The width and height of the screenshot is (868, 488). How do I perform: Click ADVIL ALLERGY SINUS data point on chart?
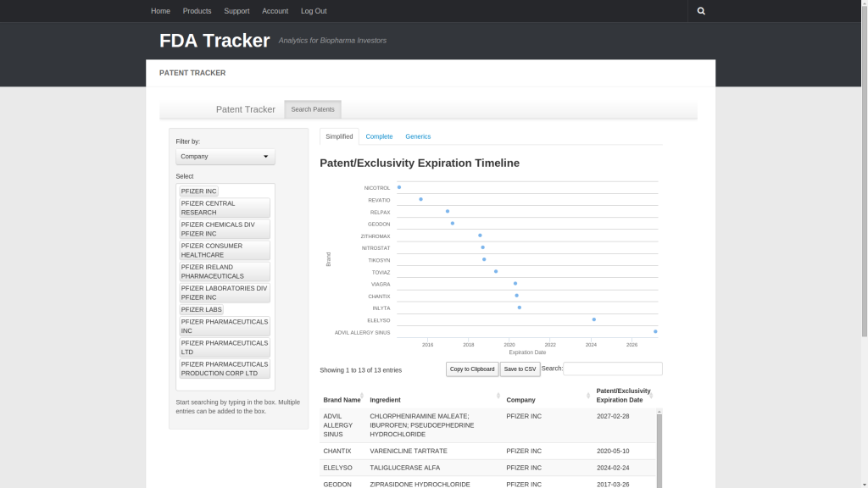655,332
